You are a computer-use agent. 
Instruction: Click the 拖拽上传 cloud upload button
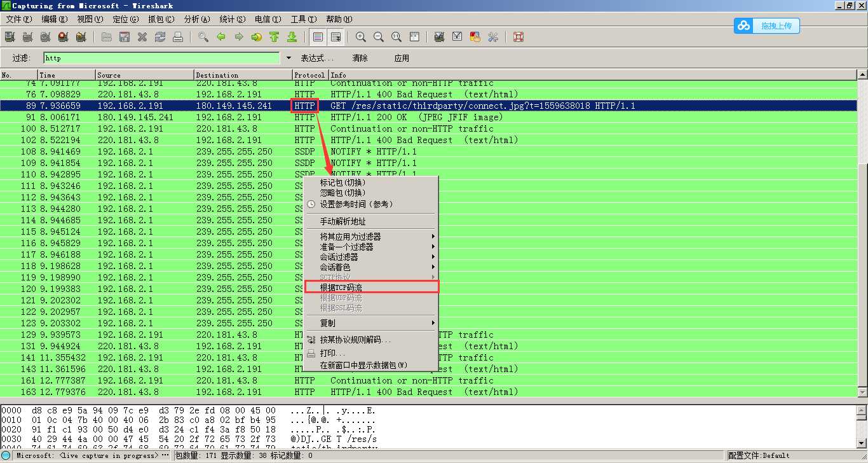click(766, 26)
